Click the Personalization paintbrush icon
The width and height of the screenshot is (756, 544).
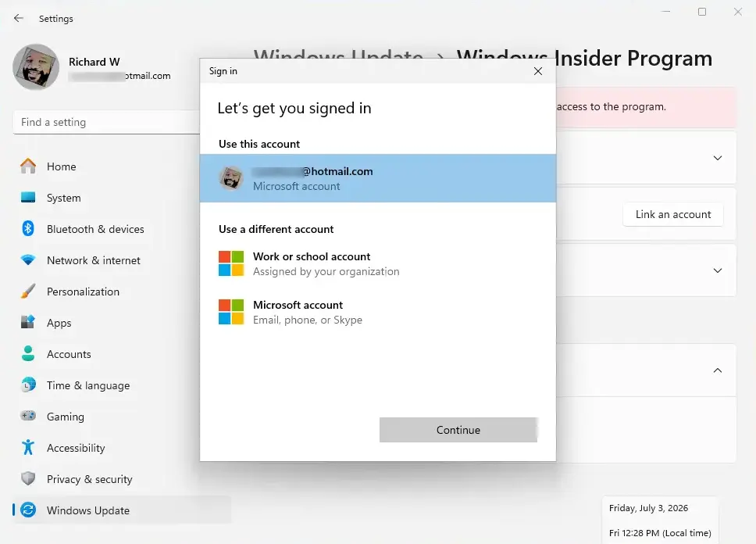(x=28, y=291)
